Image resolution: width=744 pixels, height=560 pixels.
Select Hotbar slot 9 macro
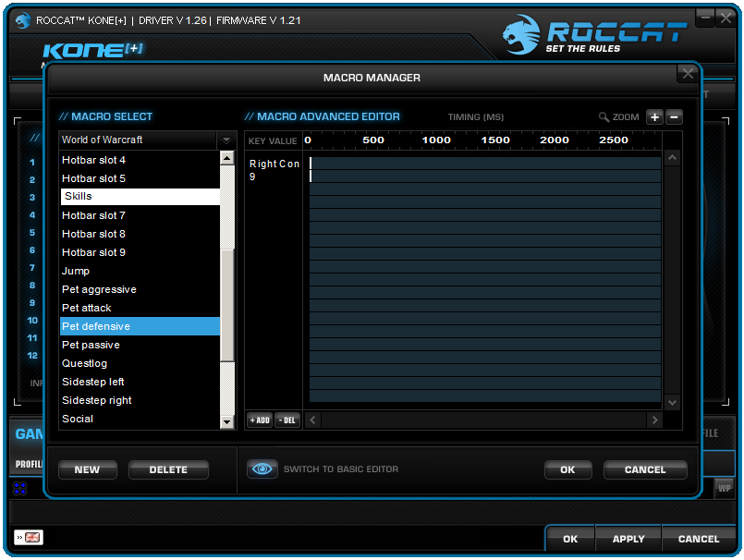coord(140,253)
